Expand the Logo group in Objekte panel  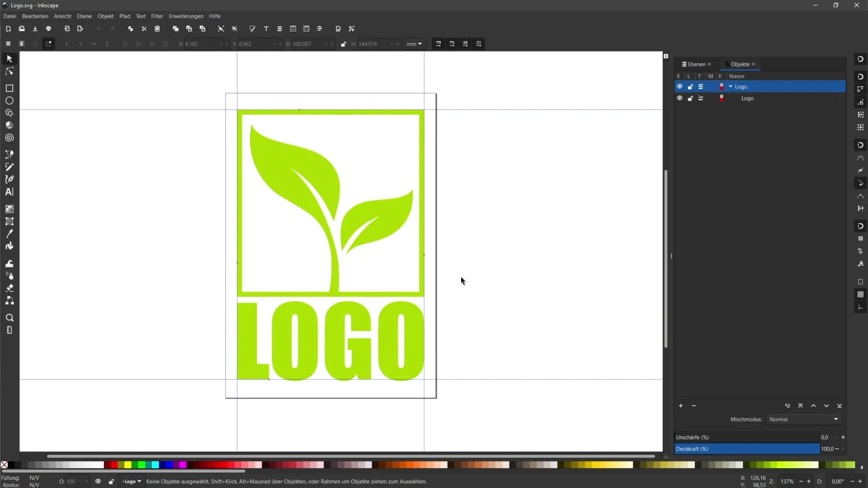[x=730, y=86]
